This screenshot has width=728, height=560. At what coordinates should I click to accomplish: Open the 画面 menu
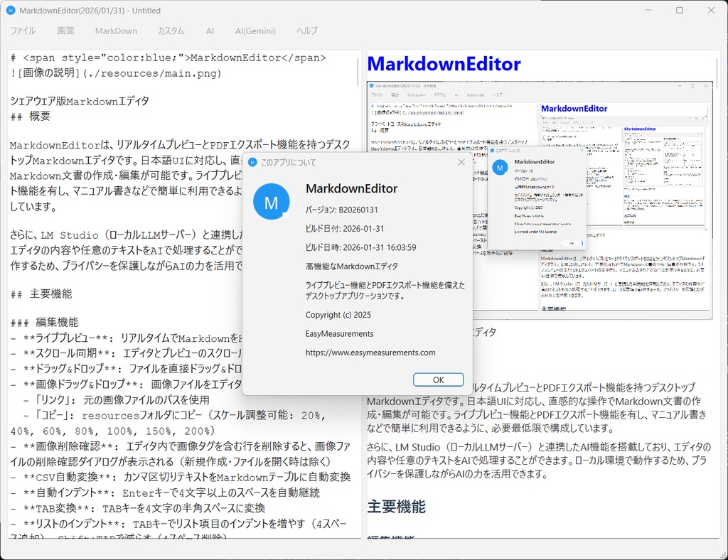[x=65, y=31]
